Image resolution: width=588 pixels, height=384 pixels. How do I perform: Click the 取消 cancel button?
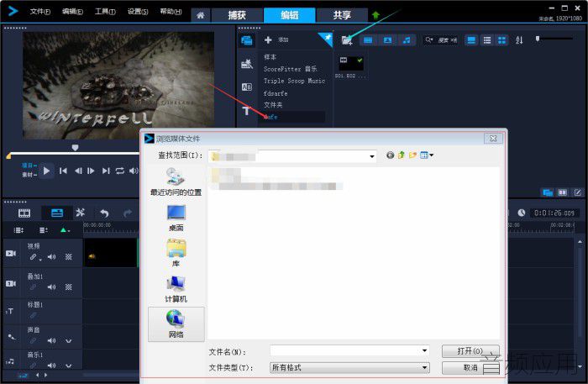[470, 368]
